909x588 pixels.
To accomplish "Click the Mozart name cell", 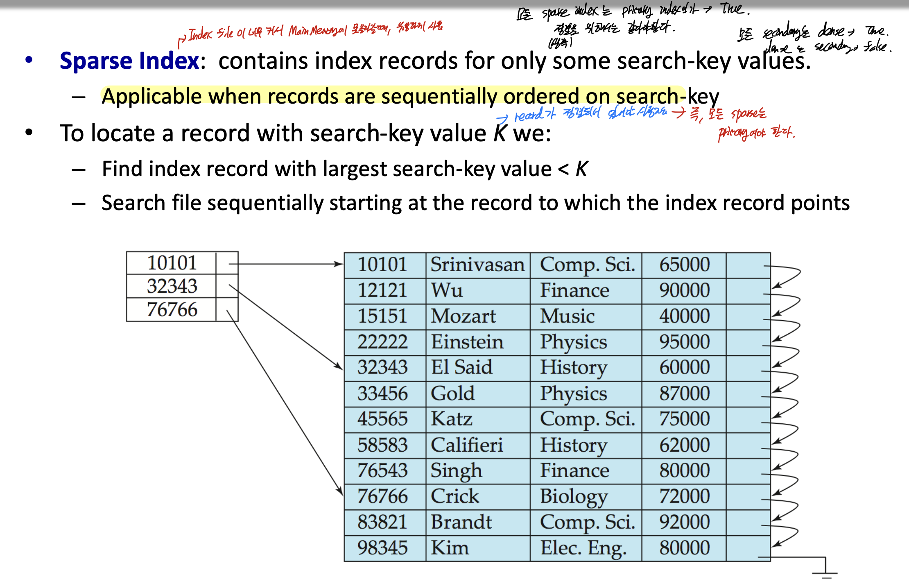I will pos(463,317).
